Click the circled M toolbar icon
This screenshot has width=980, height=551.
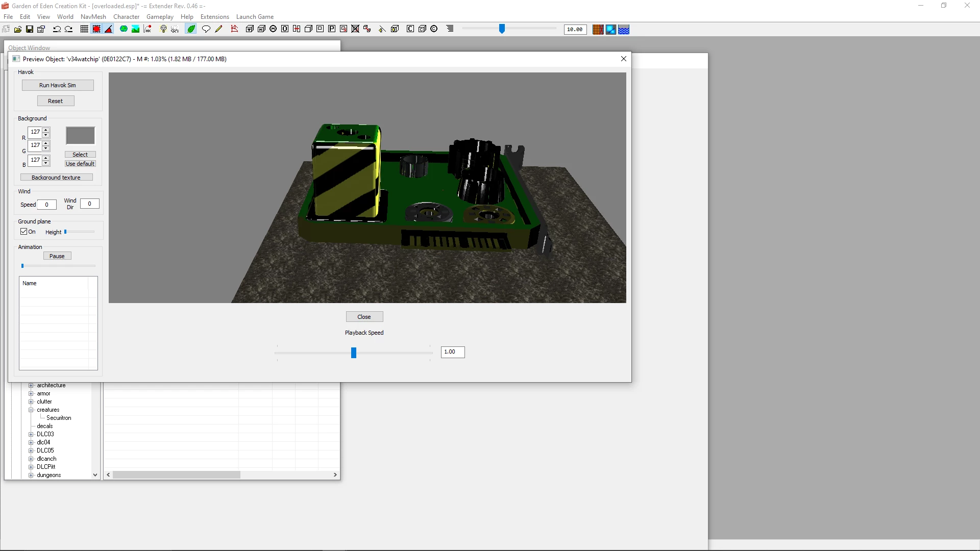[273, 29]
